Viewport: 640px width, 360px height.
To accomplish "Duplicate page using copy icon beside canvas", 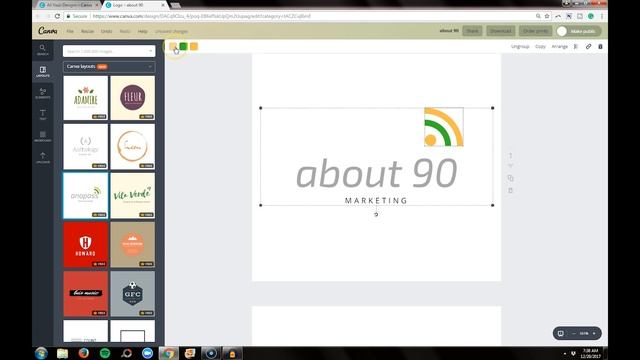I will click(x=510, y=178).
